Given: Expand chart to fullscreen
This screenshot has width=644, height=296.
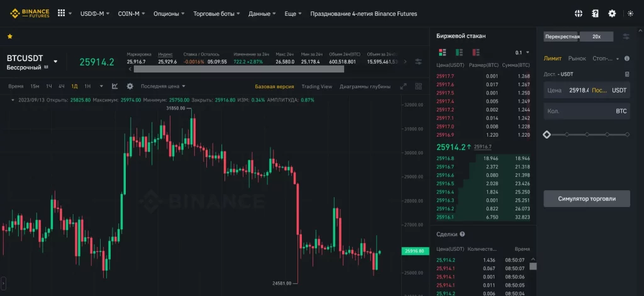Looking at the screenshot, I should [403, 86].
